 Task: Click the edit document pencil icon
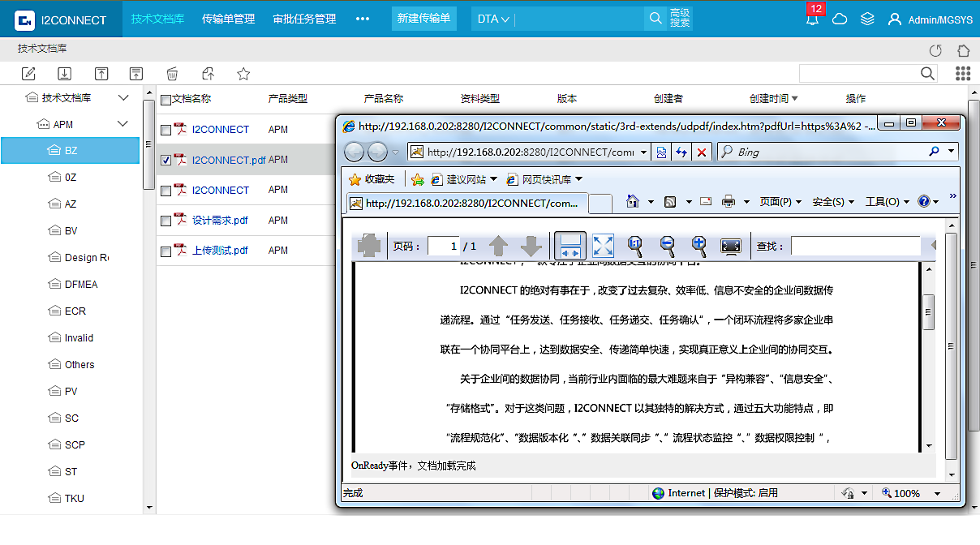point(28,74)
